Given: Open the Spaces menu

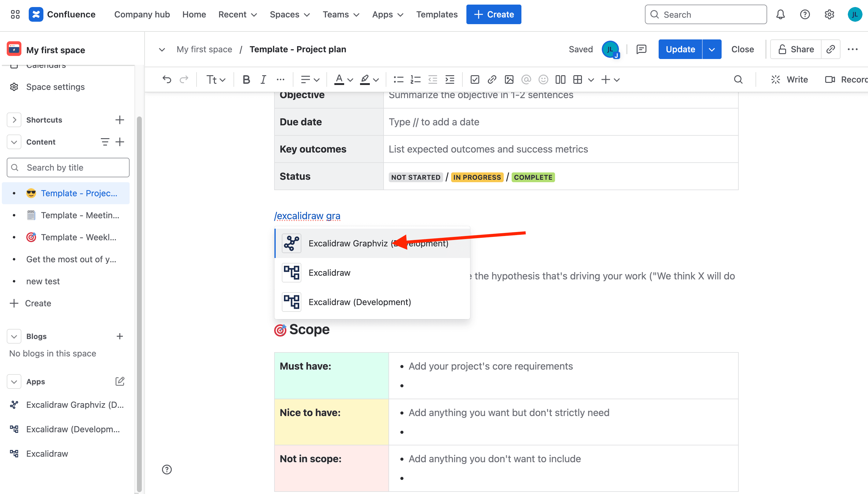Looking at the screenshot, I should point(290,14).
